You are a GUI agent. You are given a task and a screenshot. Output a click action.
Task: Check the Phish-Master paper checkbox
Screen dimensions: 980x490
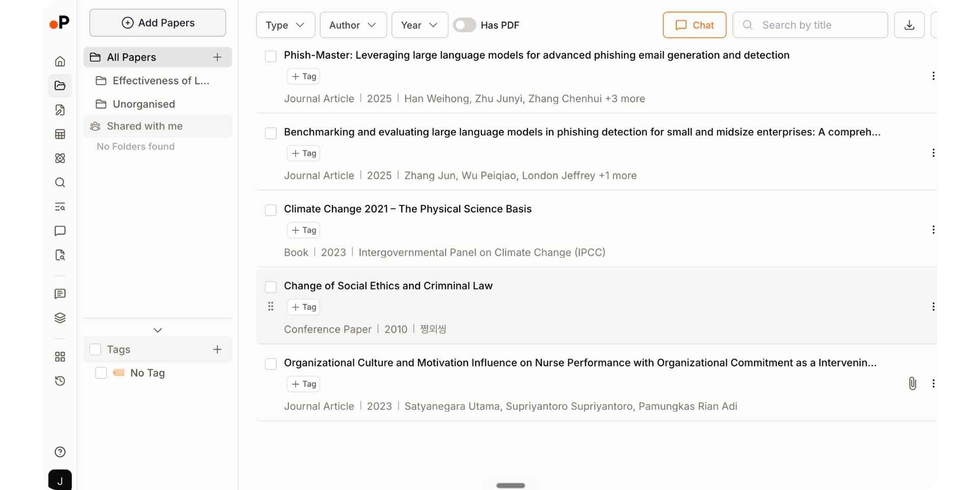pyautogui.click(x=271, y=56)
